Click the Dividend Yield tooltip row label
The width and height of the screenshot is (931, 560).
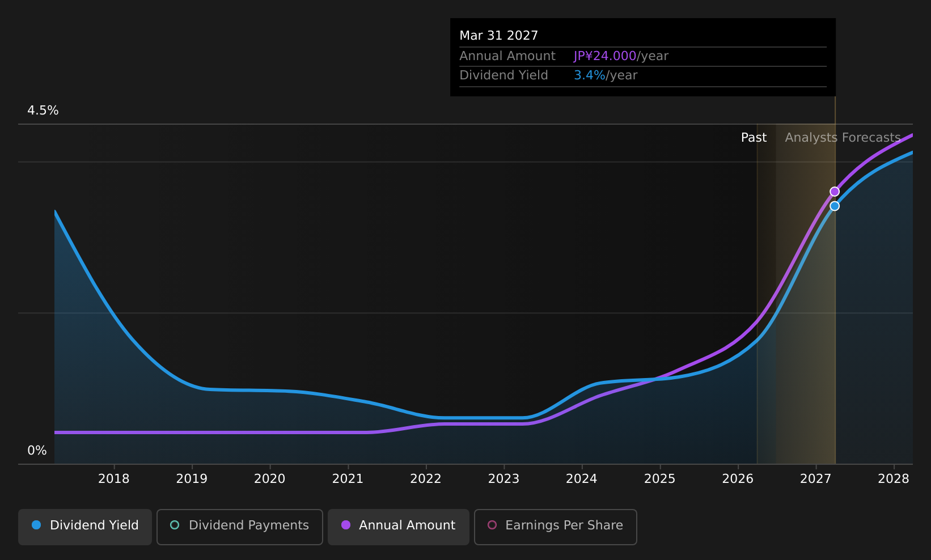click(503, 75)
